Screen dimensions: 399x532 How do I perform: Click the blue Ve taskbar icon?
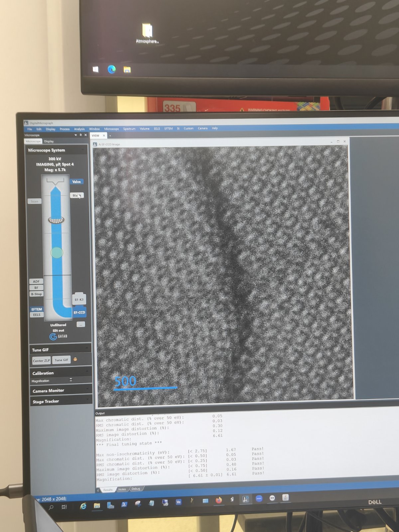point(179,502)
